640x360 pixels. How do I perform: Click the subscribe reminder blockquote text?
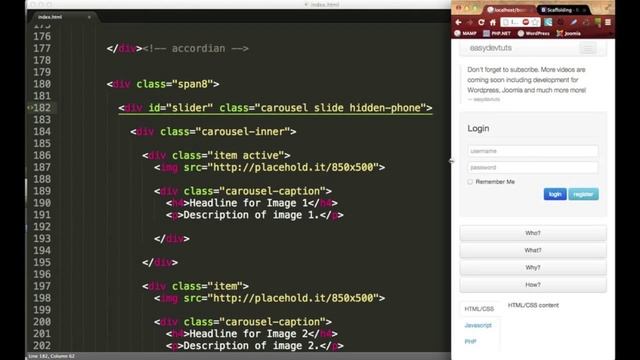(527, 80)
